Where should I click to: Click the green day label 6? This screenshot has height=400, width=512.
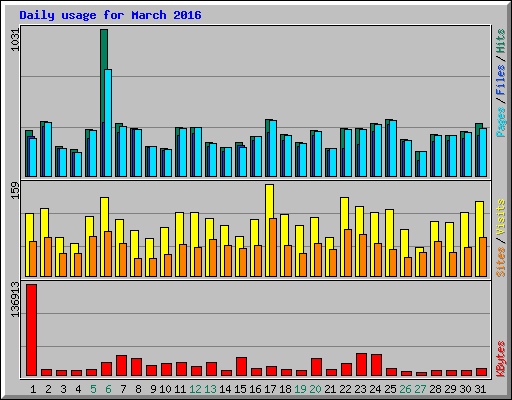(108, 389)
